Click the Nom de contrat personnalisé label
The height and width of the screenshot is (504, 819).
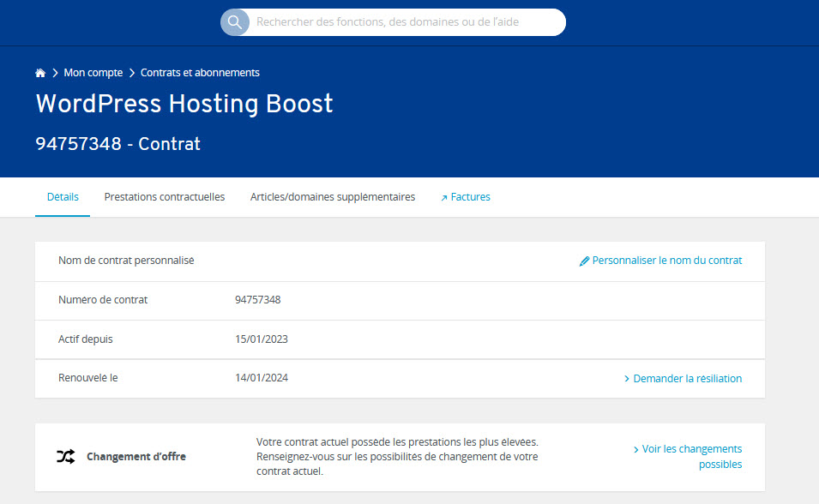[126, 260]
